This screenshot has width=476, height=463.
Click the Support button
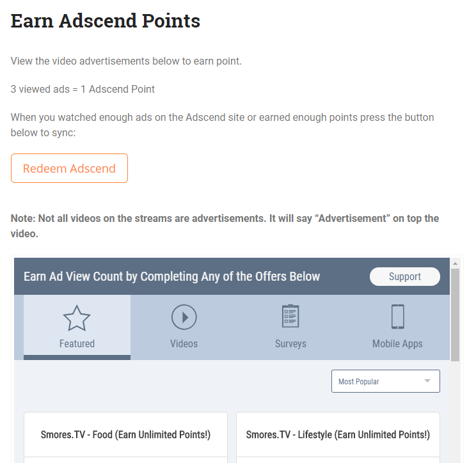pyautogui.click(x=404, y=277)
